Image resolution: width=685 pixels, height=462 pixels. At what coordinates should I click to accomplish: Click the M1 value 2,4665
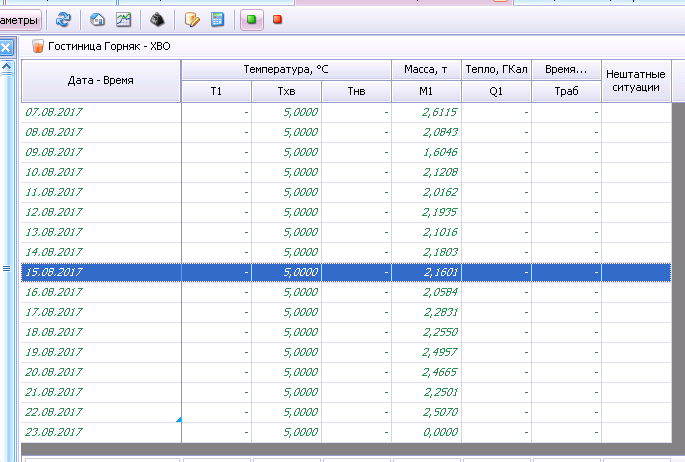pos(440,373)
